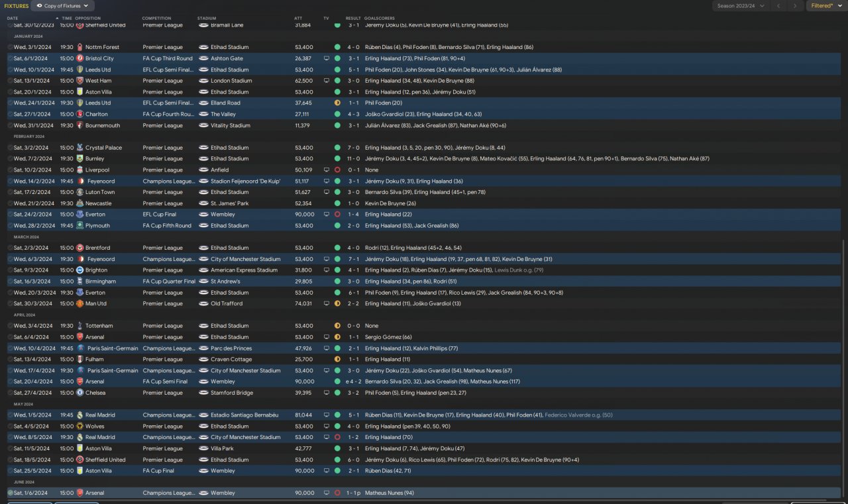The width and height of the screenshot is (848, 504).
Task: Click the Tottenham club badge
Action: pos(80,326)
